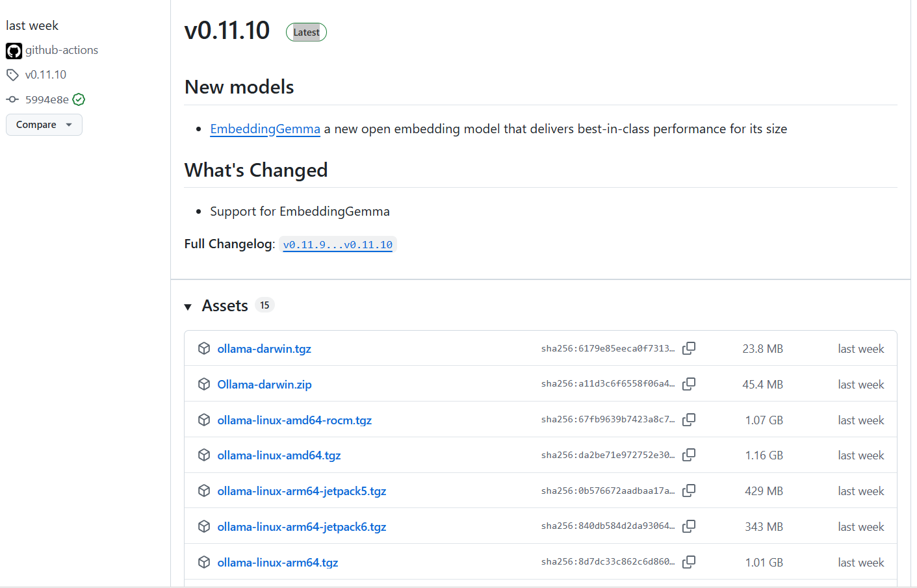Image resolution: width=917 pixels, height=588 pixels.
Task: Copy sha256 for ollama-linux-amd64.tgz
Action: point(689,455)
